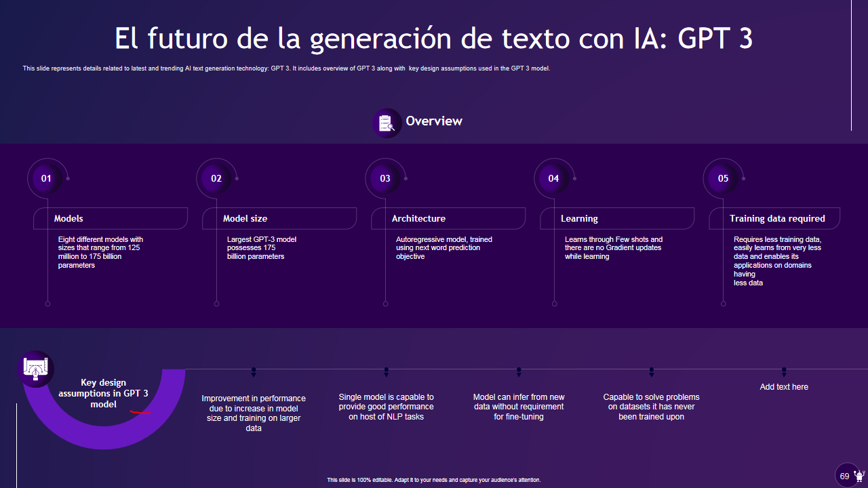Click the text Single model is capable to provide

point(387,407)
